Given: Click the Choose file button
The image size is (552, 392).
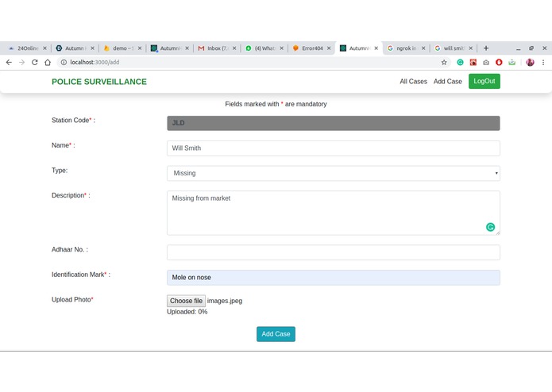Looking at the screenshot, I should [186, 301].
